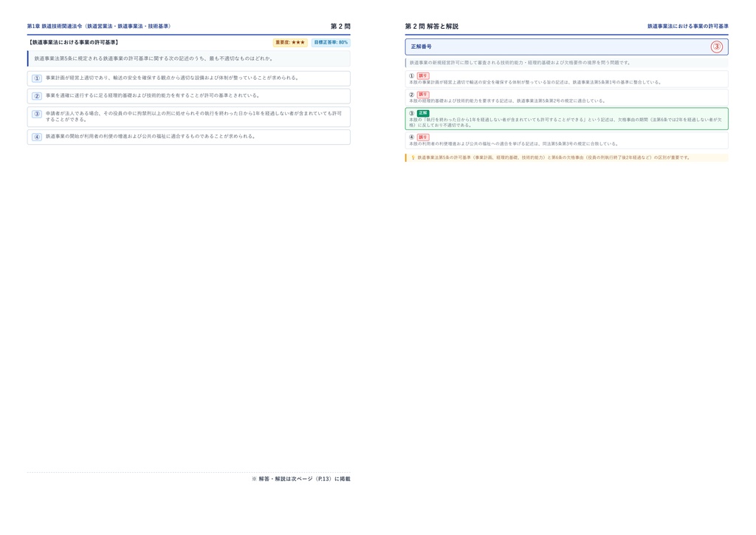Click the title 【鉄道事業法における事業の許可基準】
The height and width of the screenshot is (535, 756).
click(x=73, y=42)
